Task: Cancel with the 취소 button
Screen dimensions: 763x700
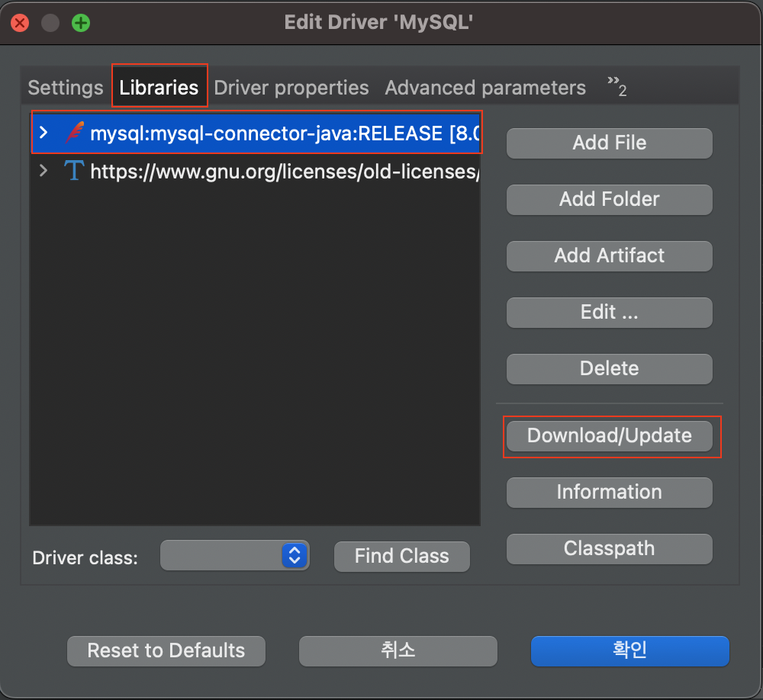Action: tap(398, 651)
